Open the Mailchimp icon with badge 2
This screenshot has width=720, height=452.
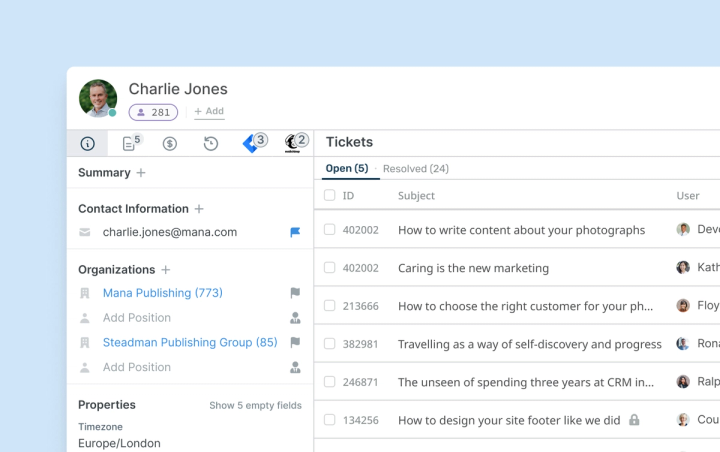point(296,143)
